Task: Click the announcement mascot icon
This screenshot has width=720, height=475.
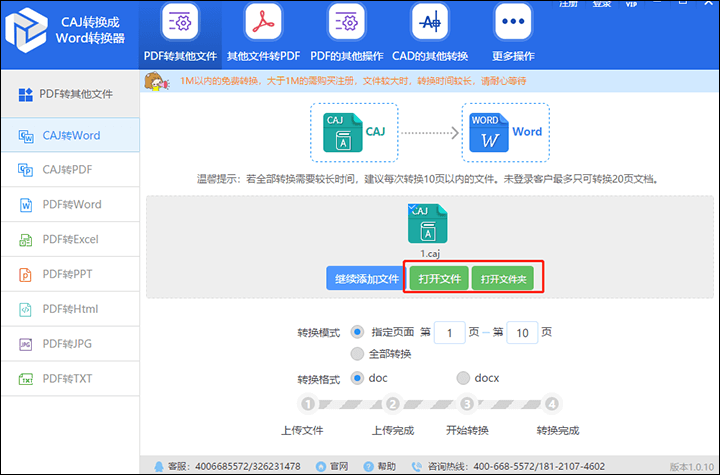Action: (x=157, y=81)
